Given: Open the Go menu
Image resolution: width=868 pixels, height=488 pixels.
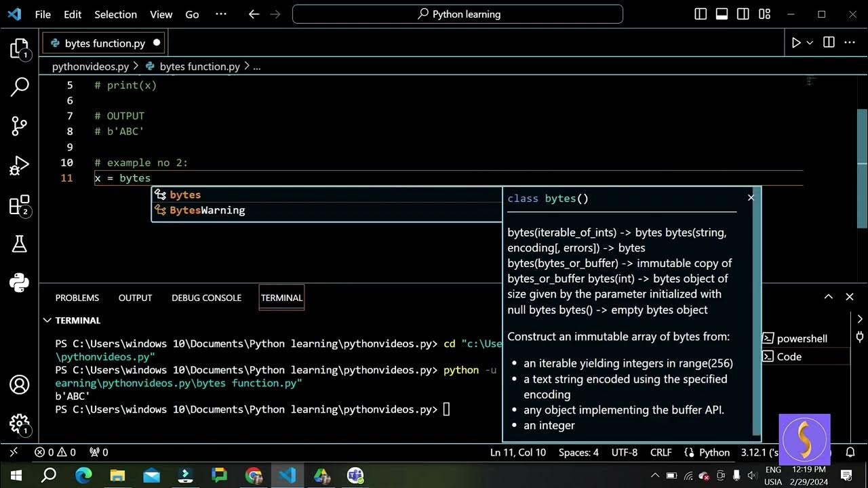Looking at the screenshot, I should tap(193, 14).
